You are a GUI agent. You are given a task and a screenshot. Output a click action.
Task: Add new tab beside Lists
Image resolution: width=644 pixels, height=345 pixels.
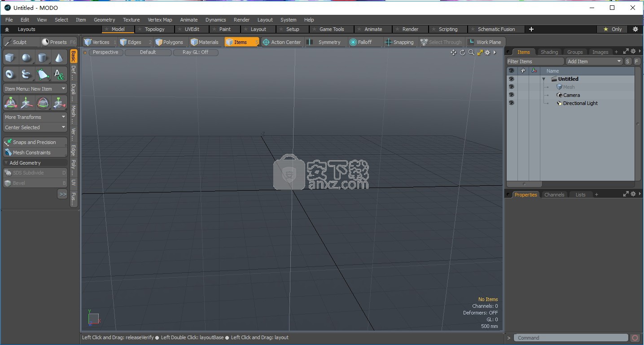[x=596, y=195]
